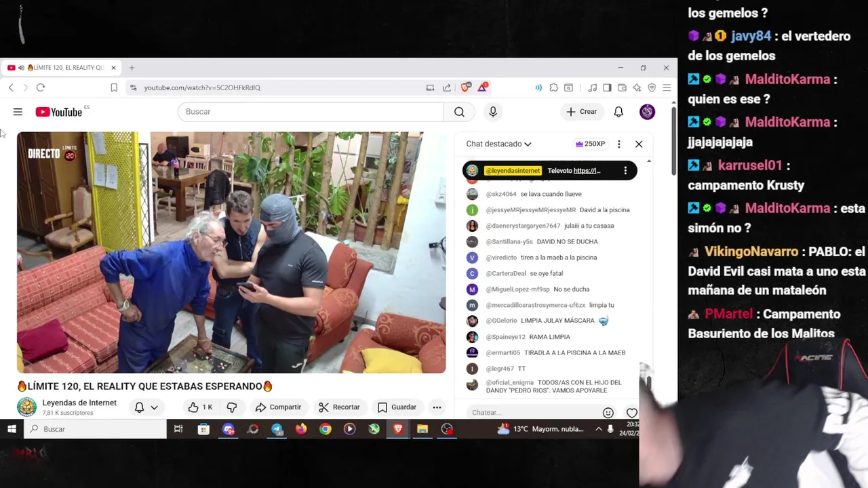Switch to Brave in the taskbar

pyautogui.click(x=398, y=429)
